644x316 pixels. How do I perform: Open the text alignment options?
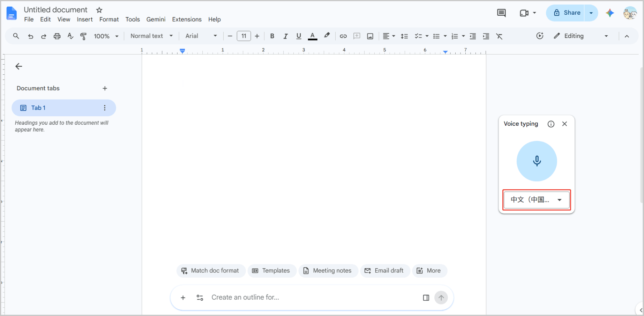pyautogui.click(x=389, y=36)
